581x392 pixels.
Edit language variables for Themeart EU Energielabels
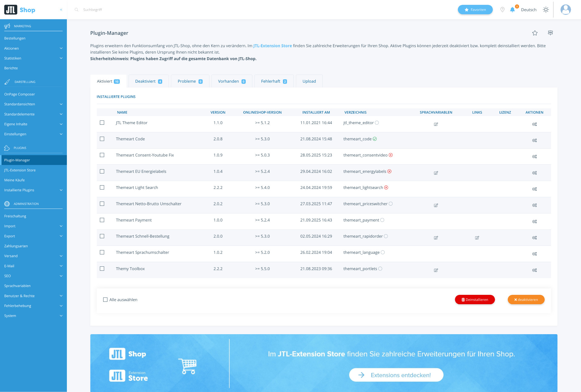click(x=436, y=173)
